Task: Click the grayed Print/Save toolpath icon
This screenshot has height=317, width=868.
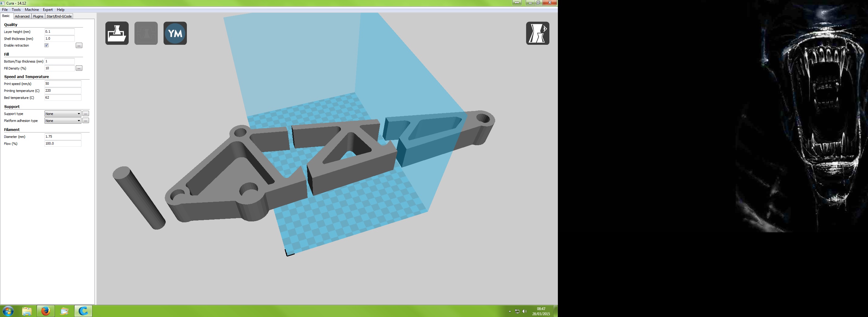Action: 146,33
